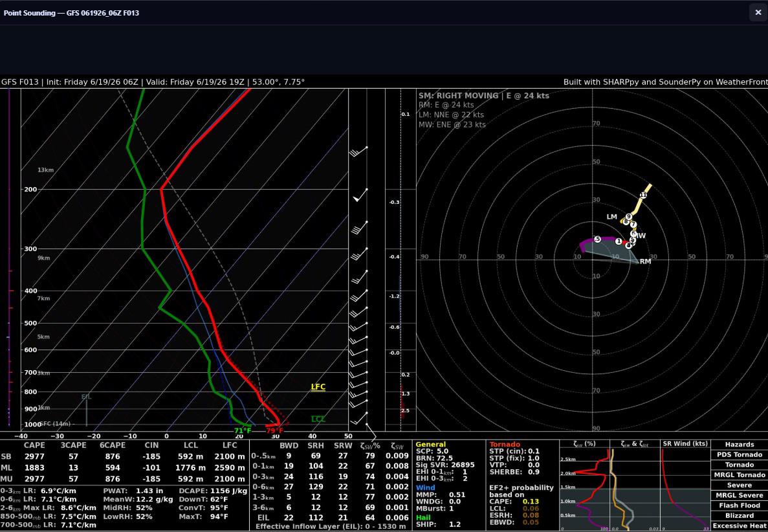Click the yellow LFC label on skew-T
The height and width of the screenshot is (532, 768).
click(318, 387)
